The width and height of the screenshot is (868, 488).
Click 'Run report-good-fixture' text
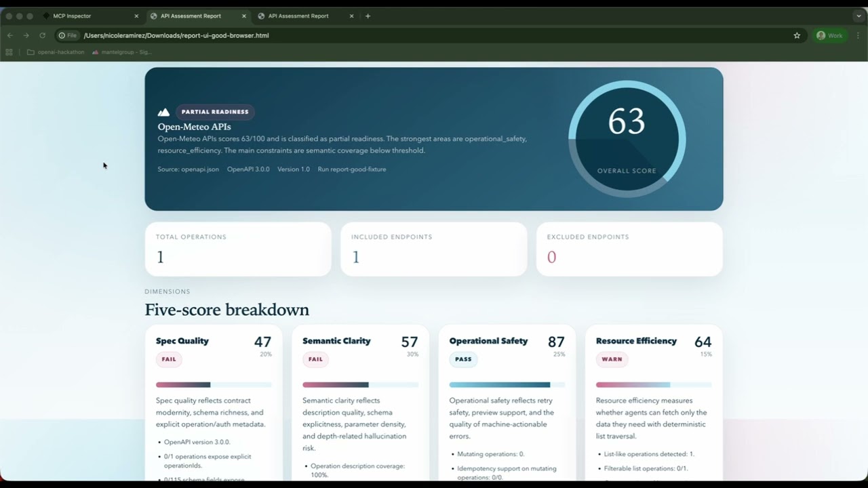click(x=352, y=169)
